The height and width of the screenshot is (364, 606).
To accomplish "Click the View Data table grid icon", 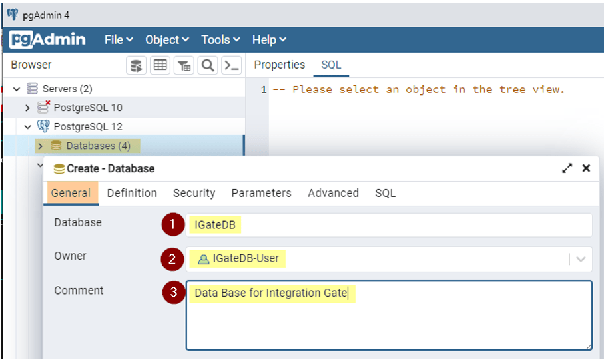I will click(160, 65).
